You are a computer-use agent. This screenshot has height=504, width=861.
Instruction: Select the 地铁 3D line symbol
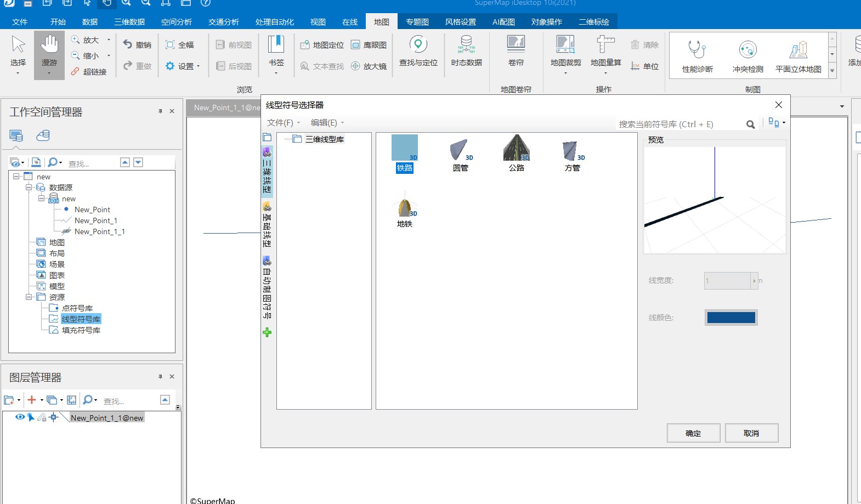(405, 210)
